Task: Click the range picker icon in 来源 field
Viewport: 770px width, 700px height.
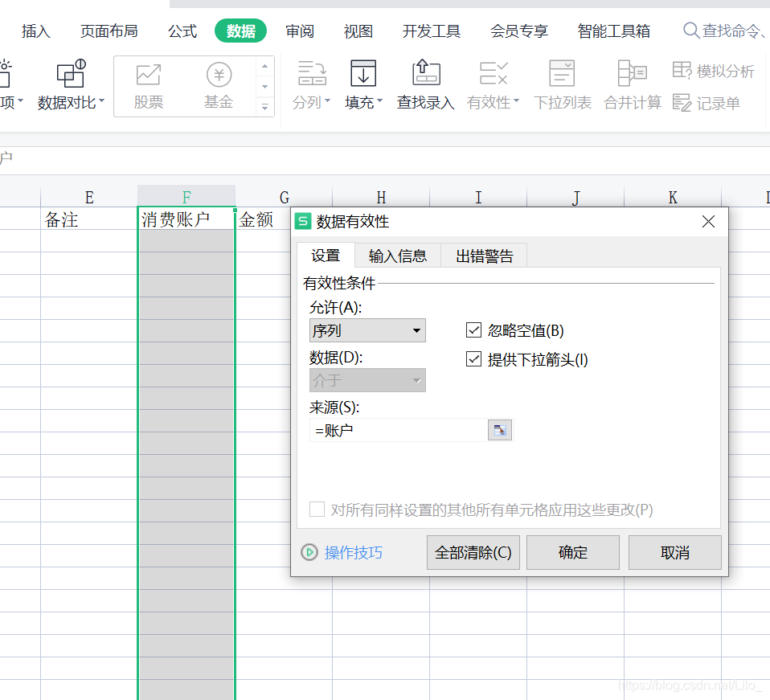Action: tap(500, 431)
